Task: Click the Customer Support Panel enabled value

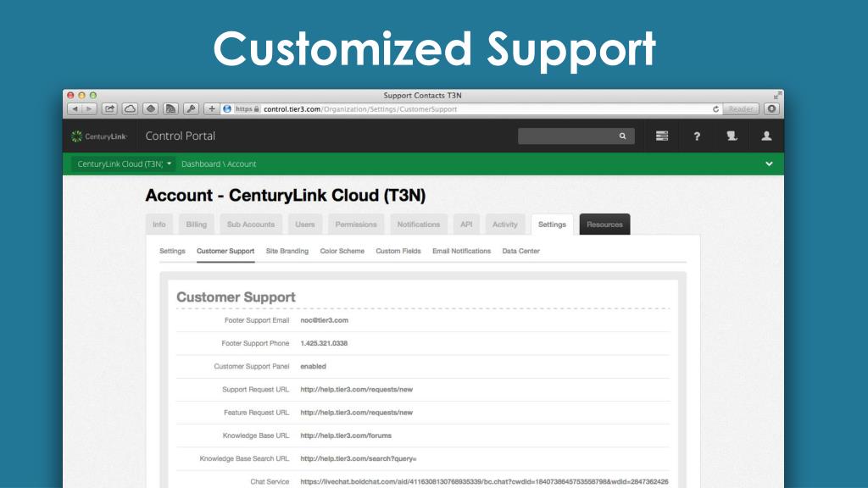Action: [x=314, y=367]
